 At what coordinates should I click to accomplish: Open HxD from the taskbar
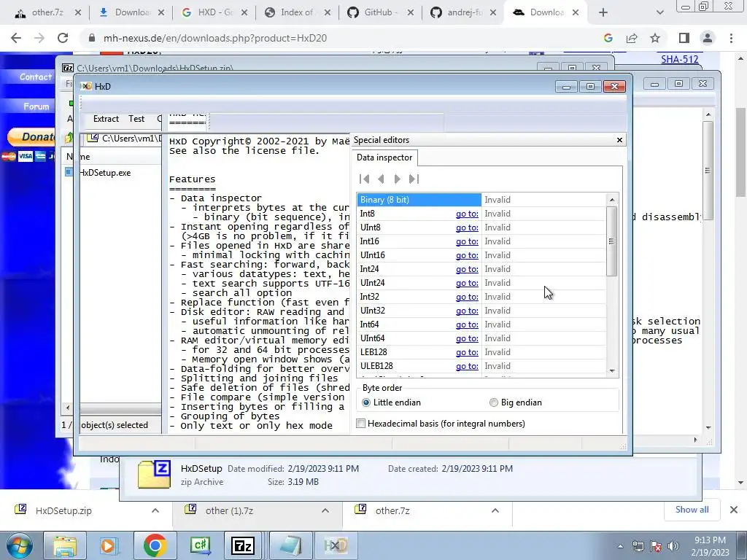[336, 545]
